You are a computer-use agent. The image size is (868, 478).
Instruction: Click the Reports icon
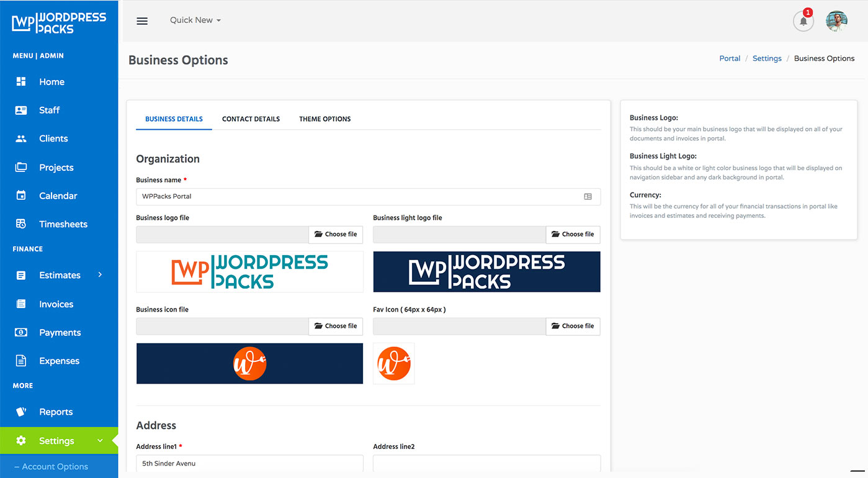pos(20,412)
